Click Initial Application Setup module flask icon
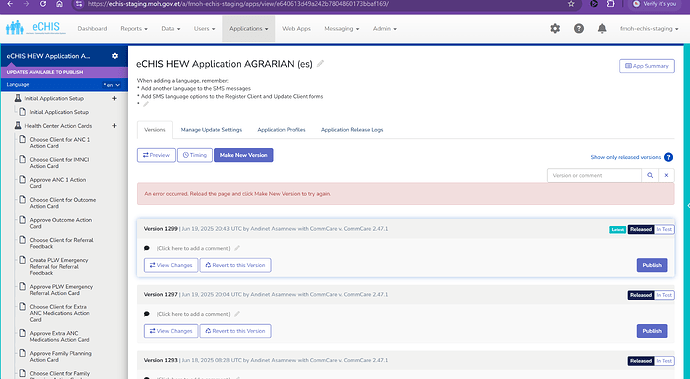The width and height of the screenshot is (690, 379). tap(18, 98)
